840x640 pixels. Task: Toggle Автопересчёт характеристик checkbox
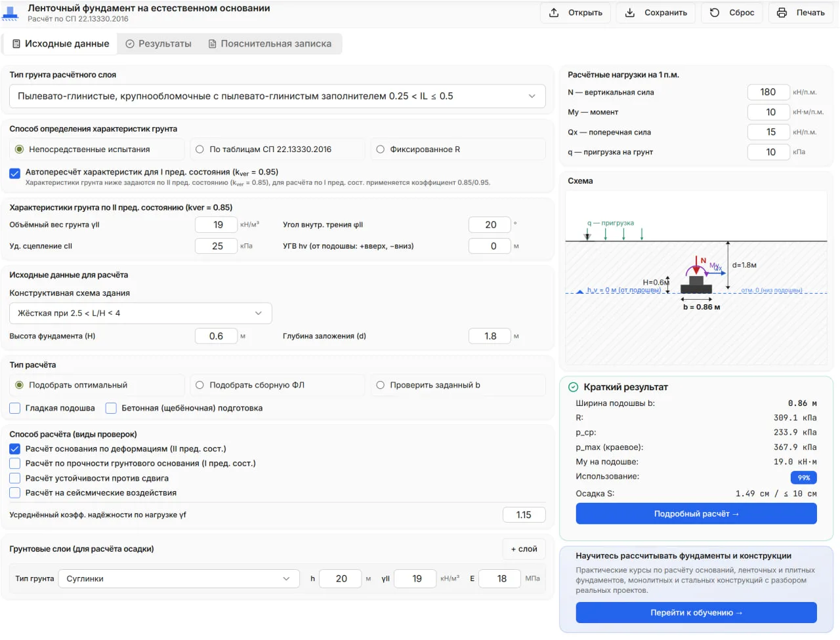(14, 173)
